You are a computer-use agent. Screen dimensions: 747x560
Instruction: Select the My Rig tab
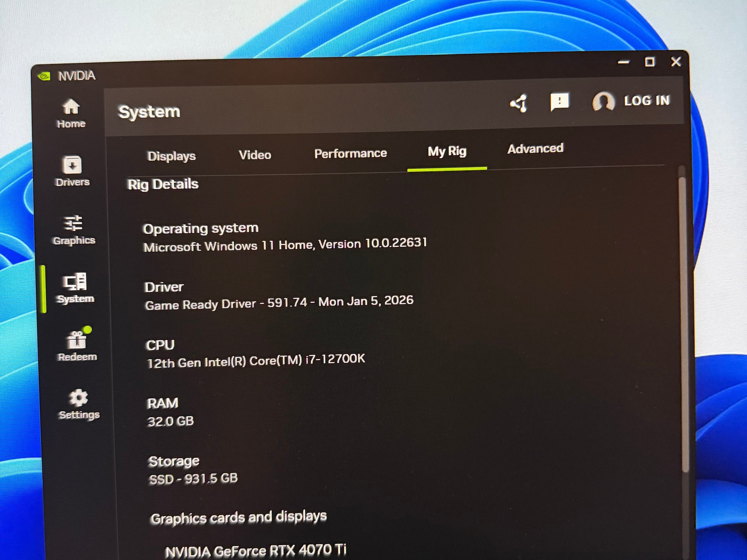click(x=447, y=151)
